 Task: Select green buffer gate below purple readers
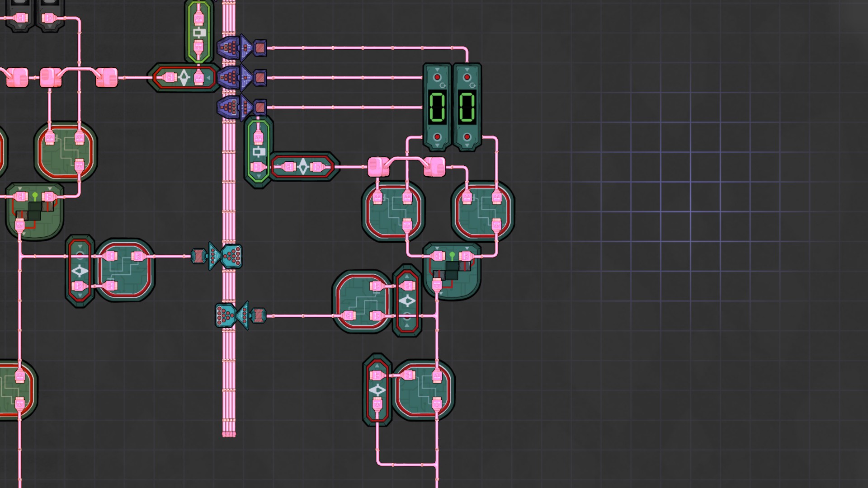click(258, 151)
